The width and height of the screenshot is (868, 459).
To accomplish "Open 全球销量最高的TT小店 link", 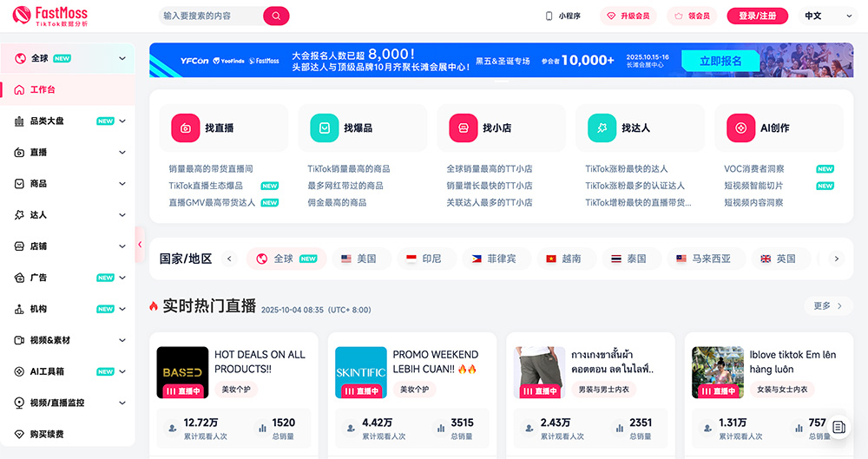I will click(x=490, y=169).
